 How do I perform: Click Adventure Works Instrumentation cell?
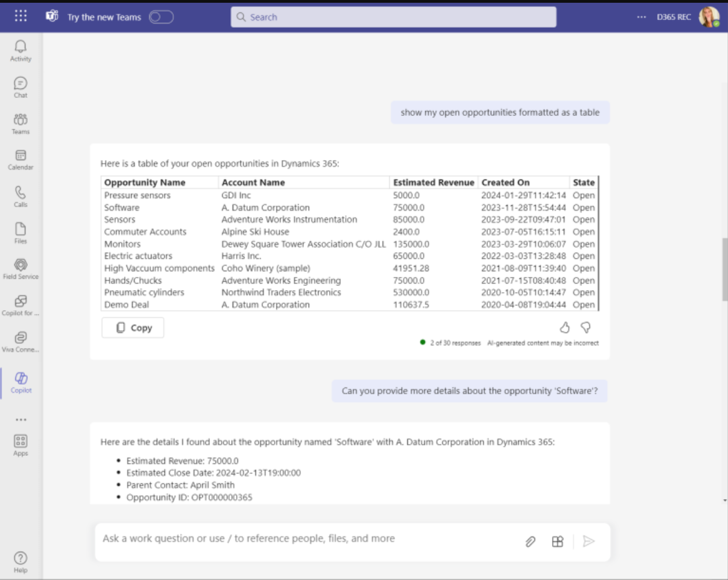click(x=289, y=220)
